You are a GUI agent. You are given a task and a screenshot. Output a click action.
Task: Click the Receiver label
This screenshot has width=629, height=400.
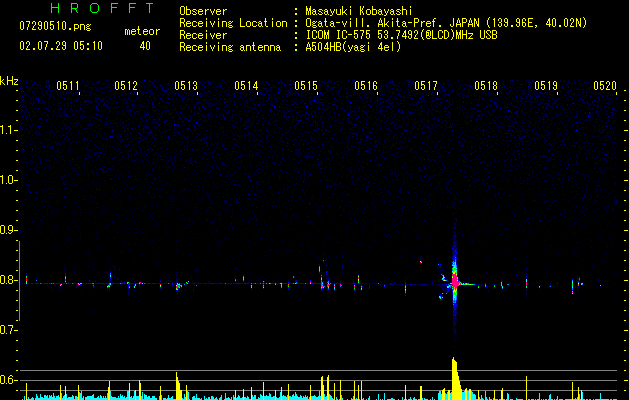click(203, 35)
